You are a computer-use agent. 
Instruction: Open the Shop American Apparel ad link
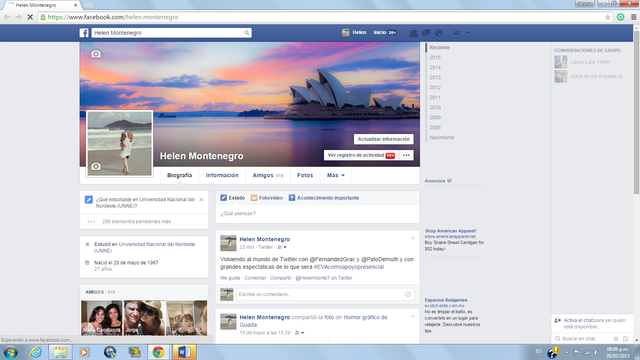point(450,231)
